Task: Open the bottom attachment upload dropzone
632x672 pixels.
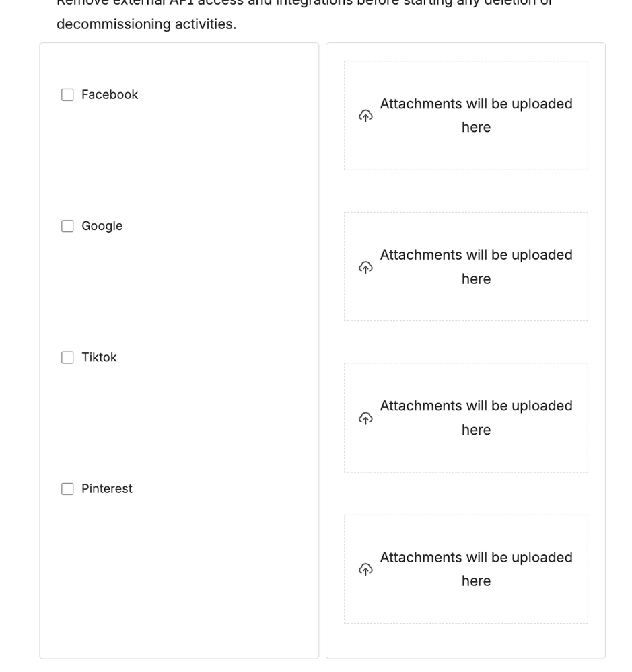Action: (x=466, y=569)
